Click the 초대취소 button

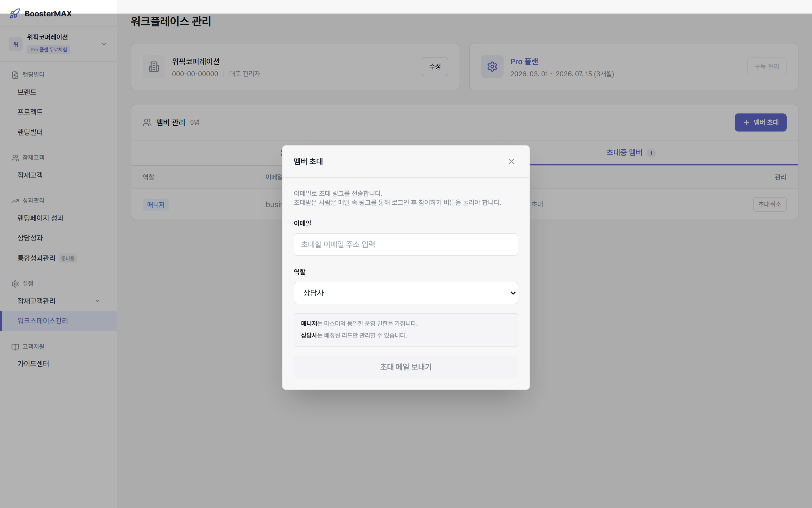click(x=770, y=204)
